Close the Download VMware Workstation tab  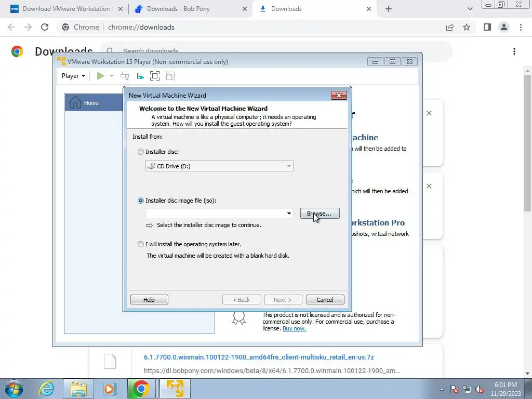pyautogui.click(x=121, y=9)
